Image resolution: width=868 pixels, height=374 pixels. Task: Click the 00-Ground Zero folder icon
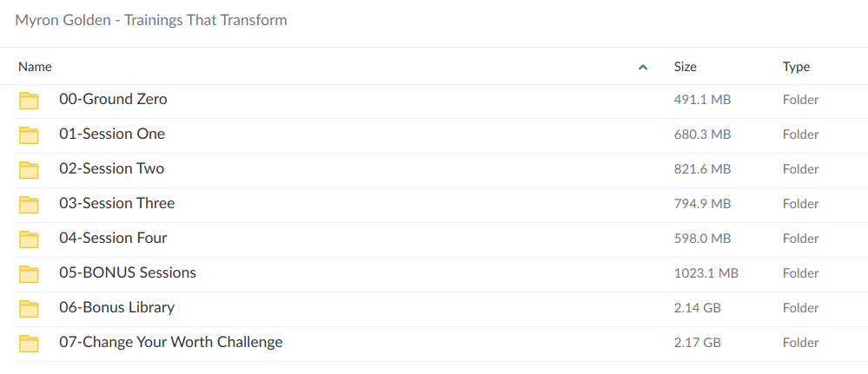tap(30, 101)
